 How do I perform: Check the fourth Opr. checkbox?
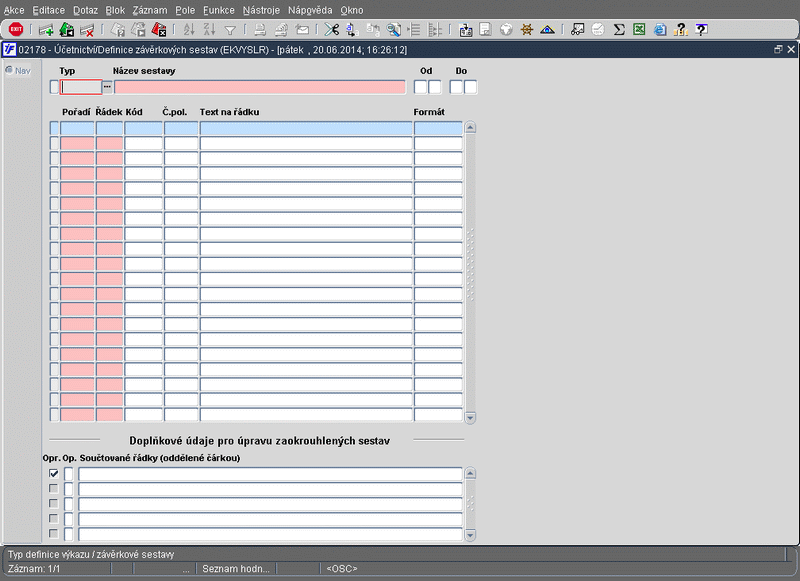tap(54, 519)
